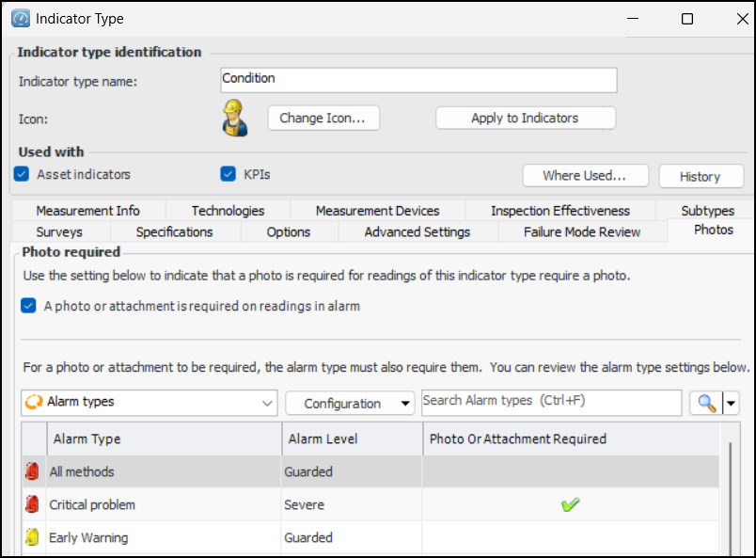Open the Configuration dropdown menu
This screenshot has height=558, width=756.
click(x=350, y=403)
